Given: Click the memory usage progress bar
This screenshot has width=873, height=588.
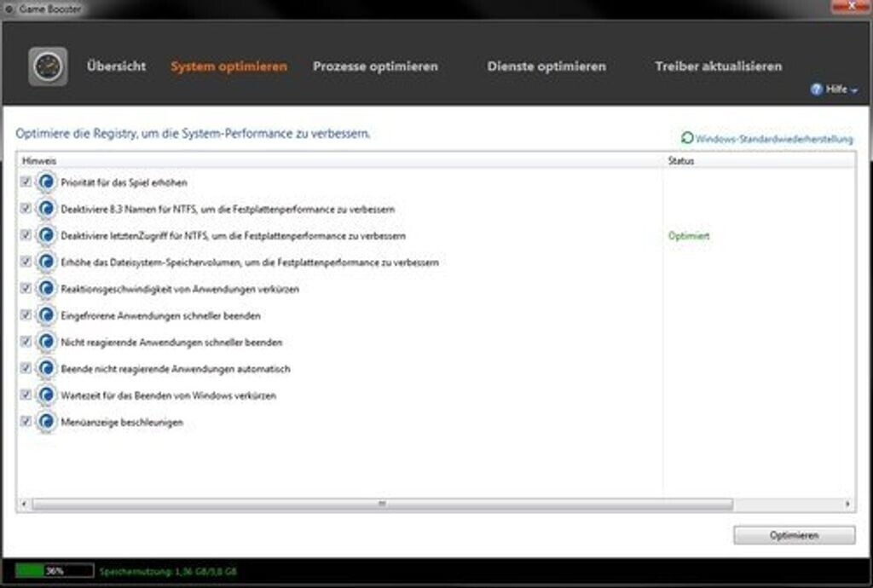Looking at the screenshot, I should [x=54, y=571].
